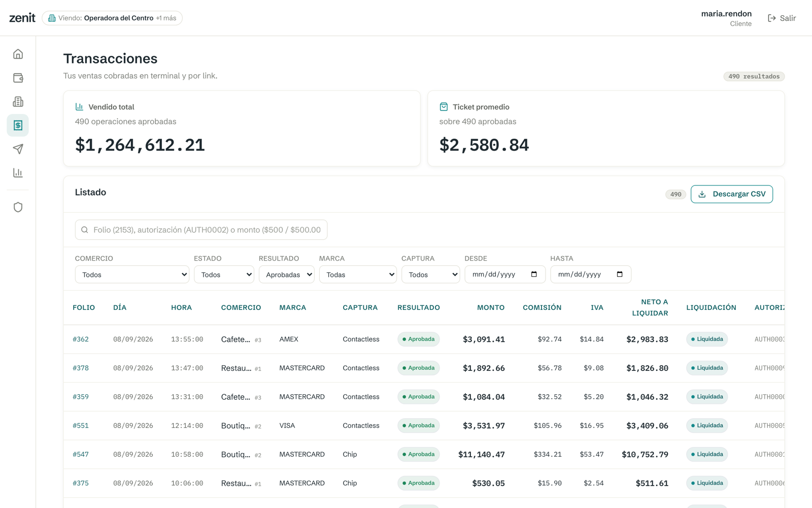Open the building icon in sidebar
Screen dimensions: 812x508
pos(18,102)
